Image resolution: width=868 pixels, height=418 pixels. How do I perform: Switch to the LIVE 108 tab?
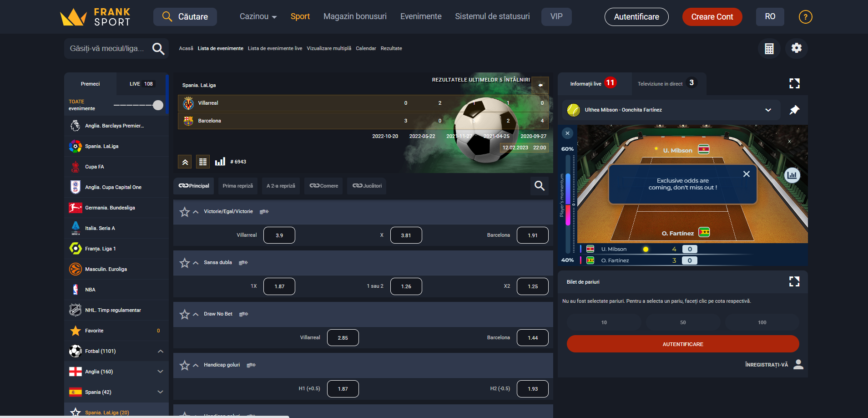141,84
